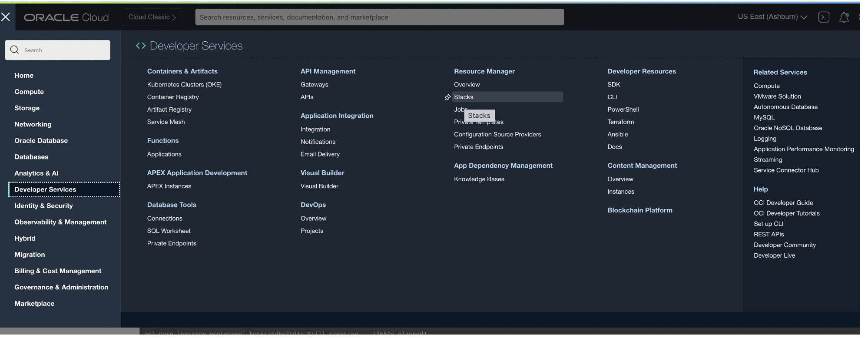Open SQL Worksheet

click(x=169, y=231)
